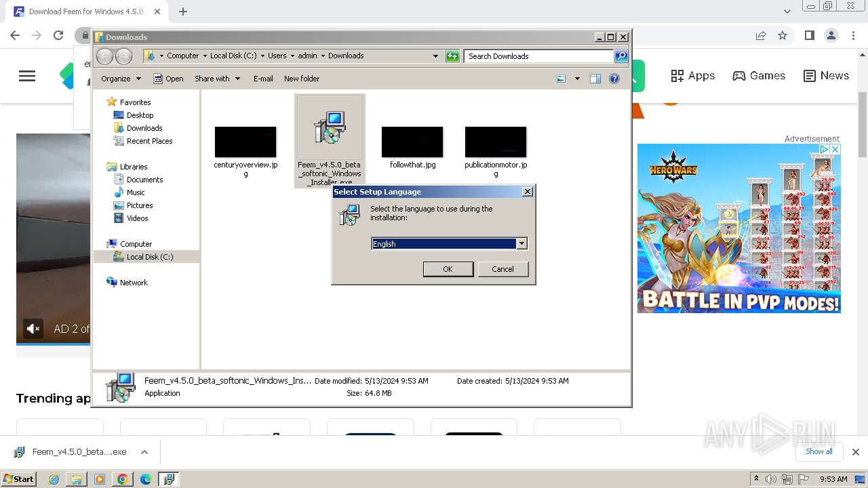The image size is (868, 488).
Task: Open browser profile avatar
Action: 831,35
